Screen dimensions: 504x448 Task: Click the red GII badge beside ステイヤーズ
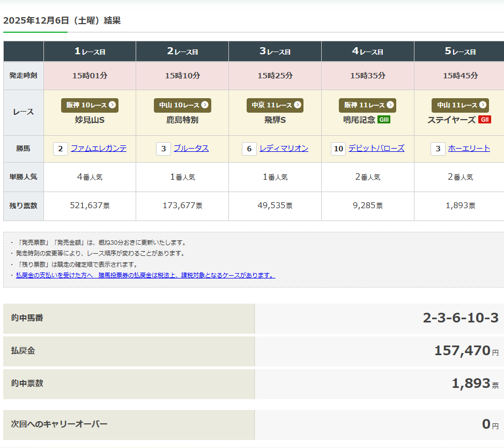click(485, 120)
